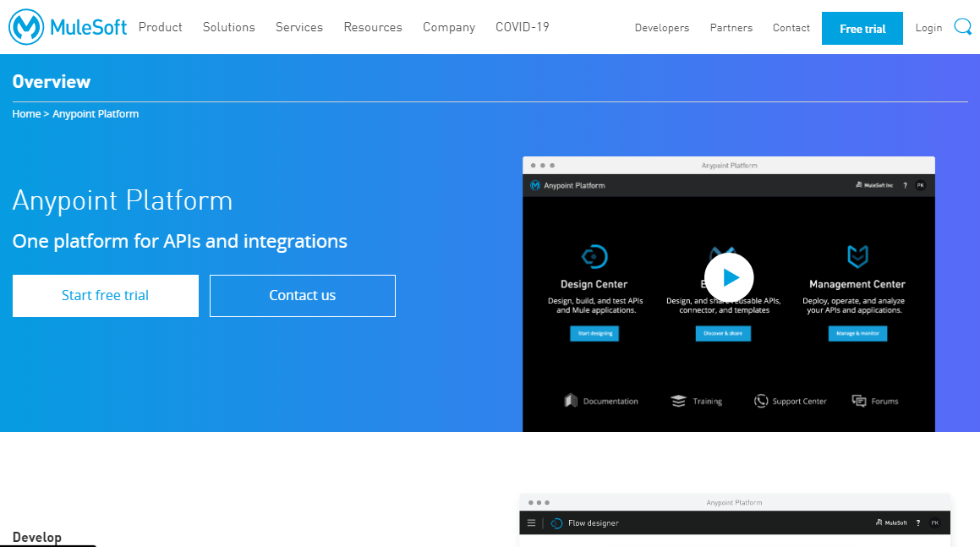The height and width of the screenshot is (547, 980).
Task: Click the Anypoint Platform breadcrumb
Action: 96,114
